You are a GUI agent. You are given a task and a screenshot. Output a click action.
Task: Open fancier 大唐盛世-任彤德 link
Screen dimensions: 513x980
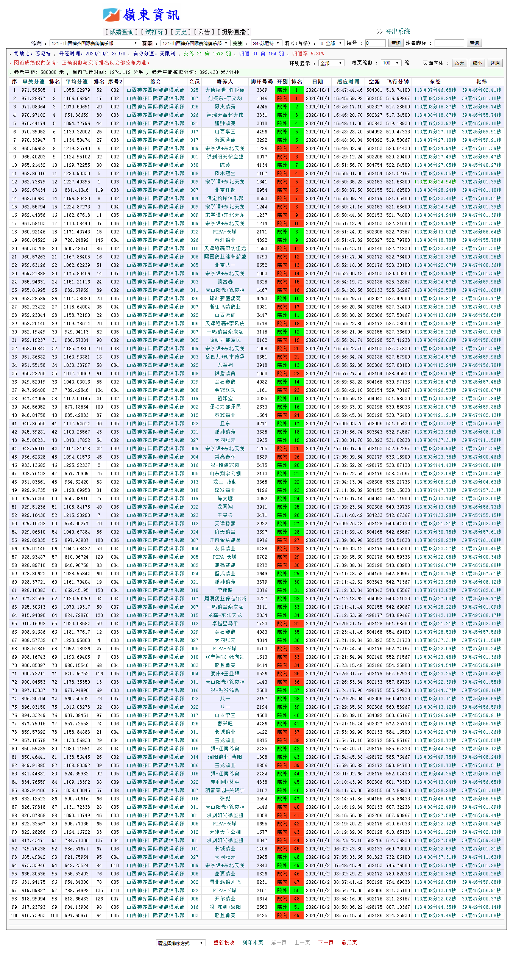point(225,90)
